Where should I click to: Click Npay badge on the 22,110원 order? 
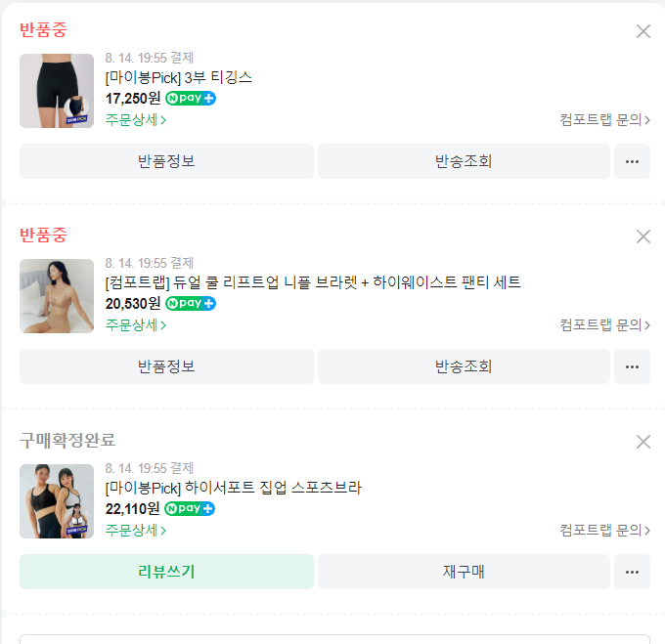click(x=190, y=509)
